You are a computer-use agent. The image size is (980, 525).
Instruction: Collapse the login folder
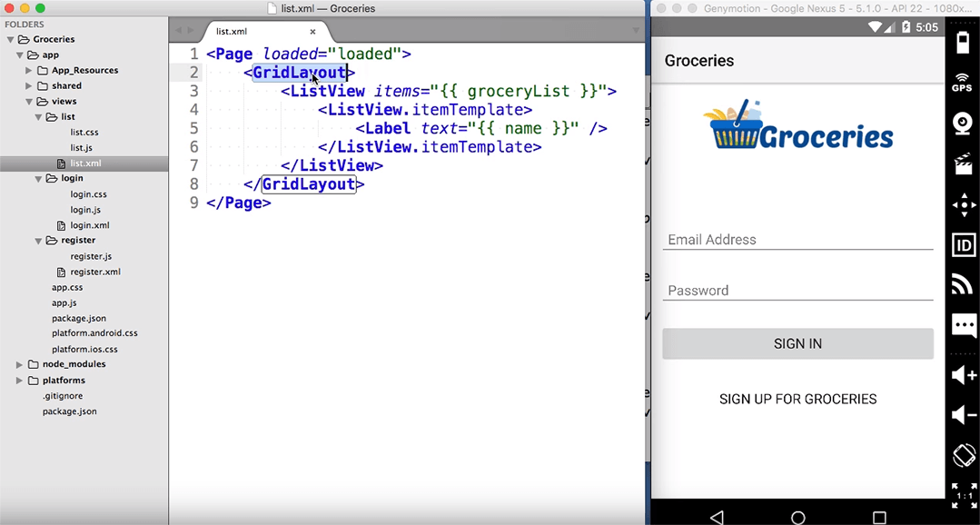click(x=38, y=178)
